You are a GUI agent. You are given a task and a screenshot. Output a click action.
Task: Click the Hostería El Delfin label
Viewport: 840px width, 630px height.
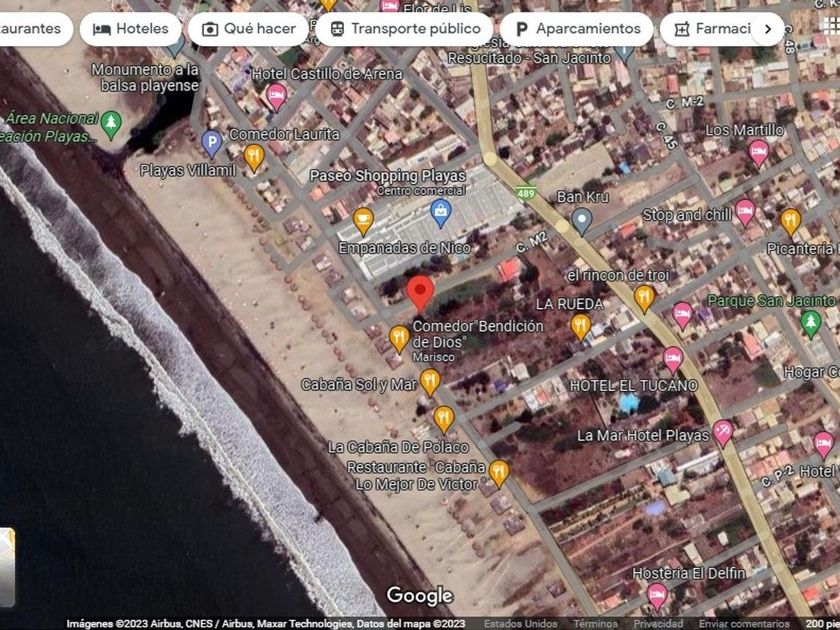coord(689,573)
